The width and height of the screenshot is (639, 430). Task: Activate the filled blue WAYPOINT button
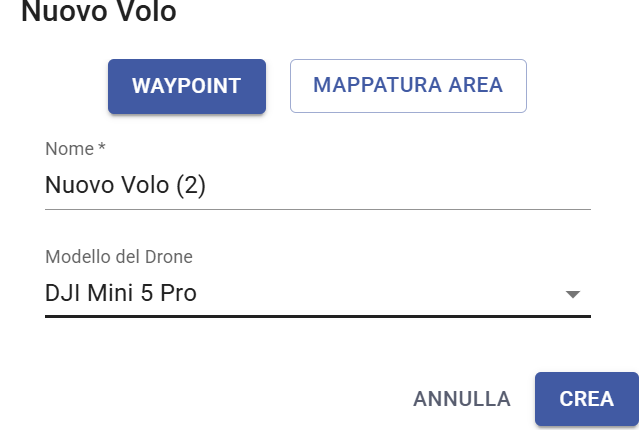[x=186, y=86]
